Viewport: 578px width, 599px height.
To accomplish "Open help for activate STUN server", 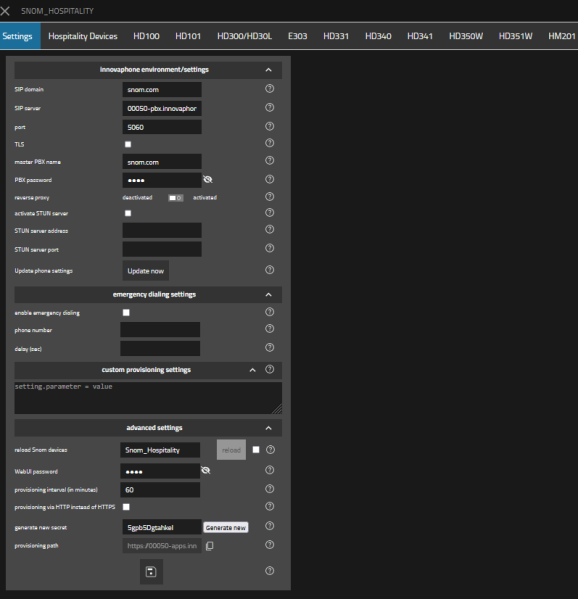I will pyautogui.click(x=269, y=212).
